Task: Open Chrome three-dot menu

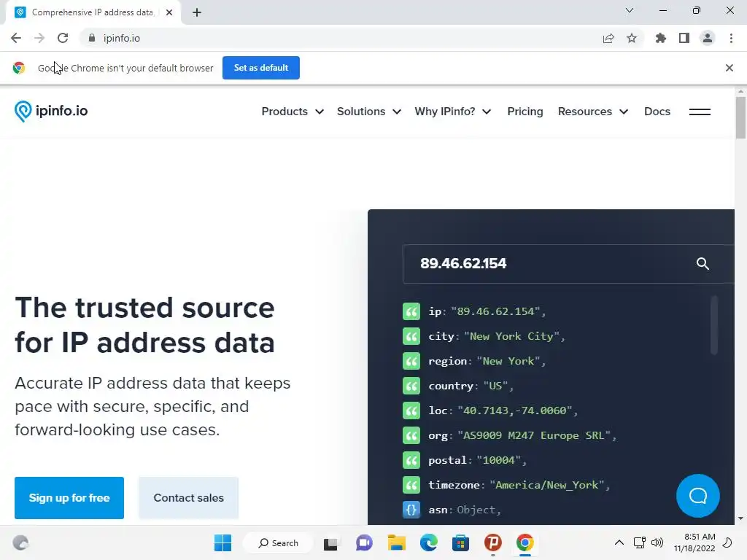Action: click(731, 38)
